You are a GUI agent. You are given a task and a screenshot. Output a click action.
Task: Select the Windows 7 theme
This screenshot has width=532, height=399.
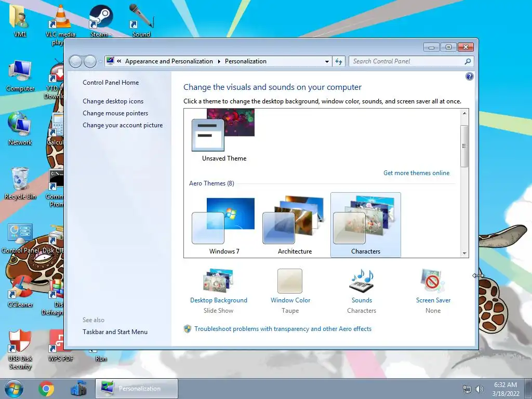(x=224, y=225)
